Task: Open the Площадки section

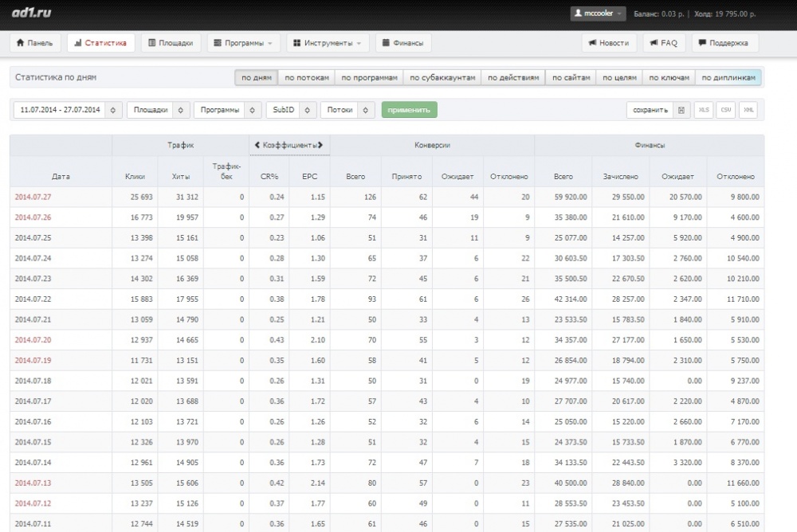Action: [171, 43]
